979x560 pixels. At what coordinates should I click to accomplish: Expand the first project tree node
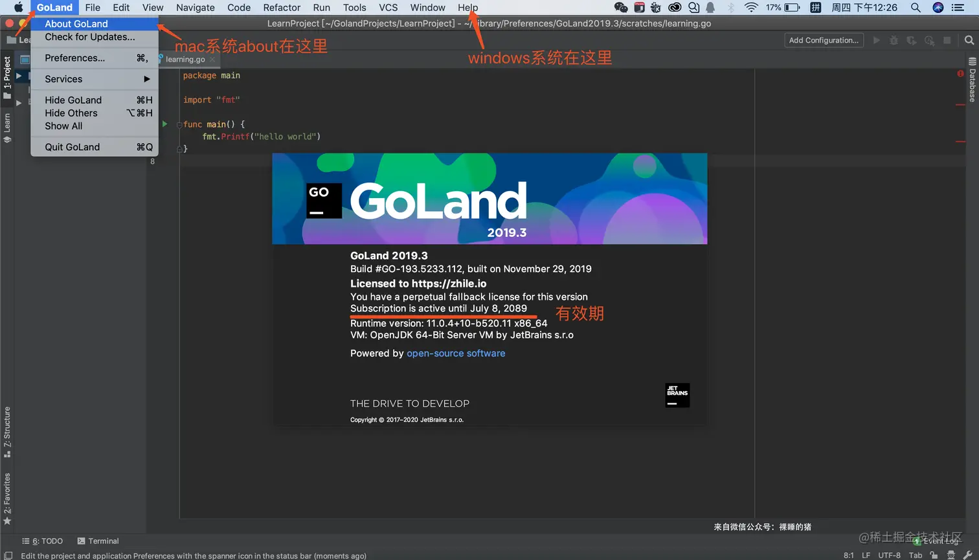19,76
